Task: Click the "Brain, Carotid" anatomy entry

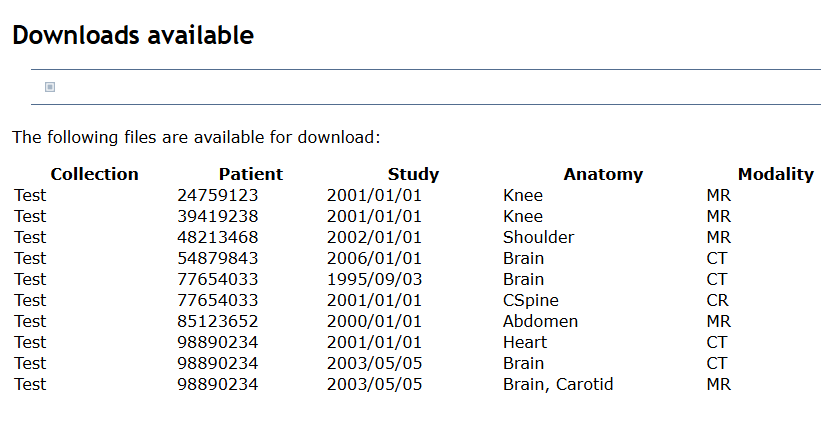Action: tap(558, 384)
